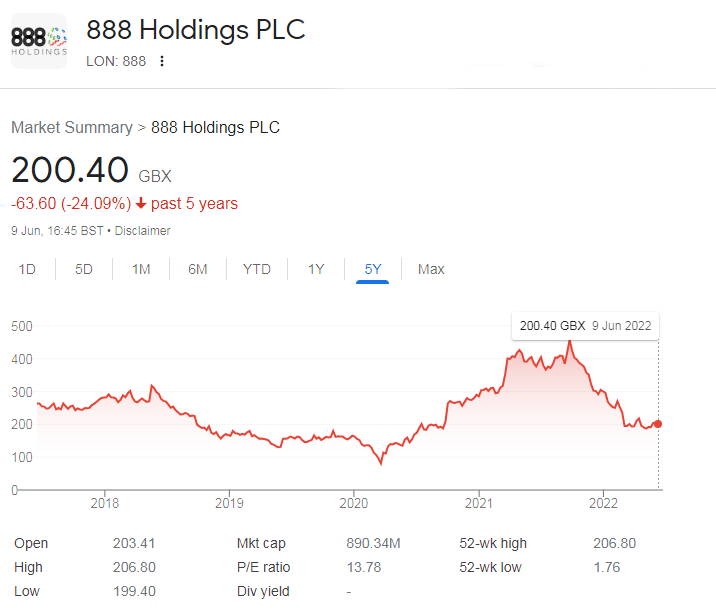
Task: Show the Max time range
Action: pyautogui.click(x=431, y=269)
